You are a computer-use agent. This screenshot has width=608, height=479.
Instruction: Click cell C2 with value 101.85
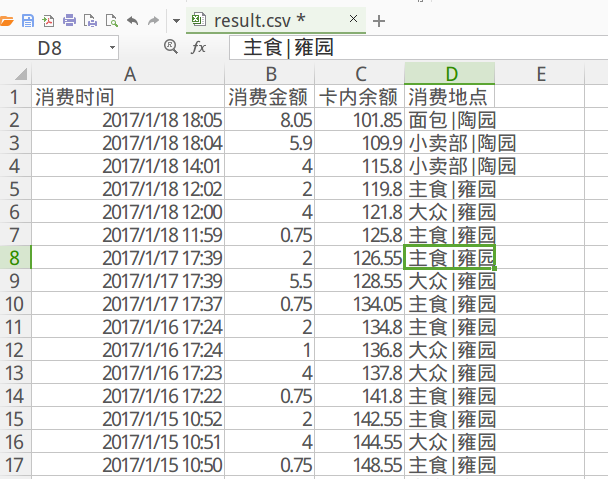(x=360, y=120)
